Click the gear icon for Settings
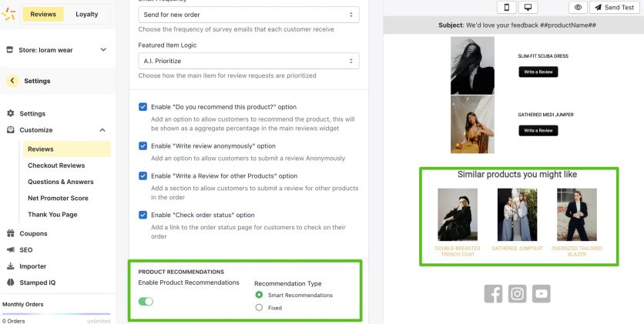Screen dimensions: 644x324 pos(11,113)
